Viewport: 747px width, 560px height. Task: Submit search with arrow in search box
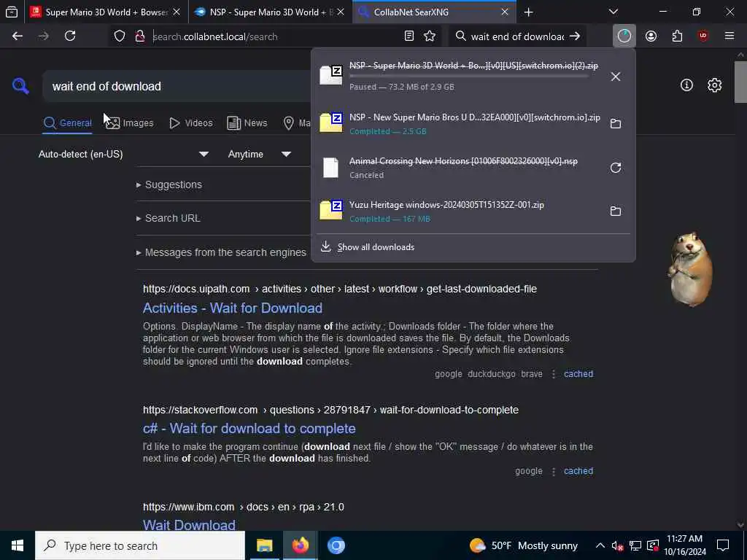[575, 36]
